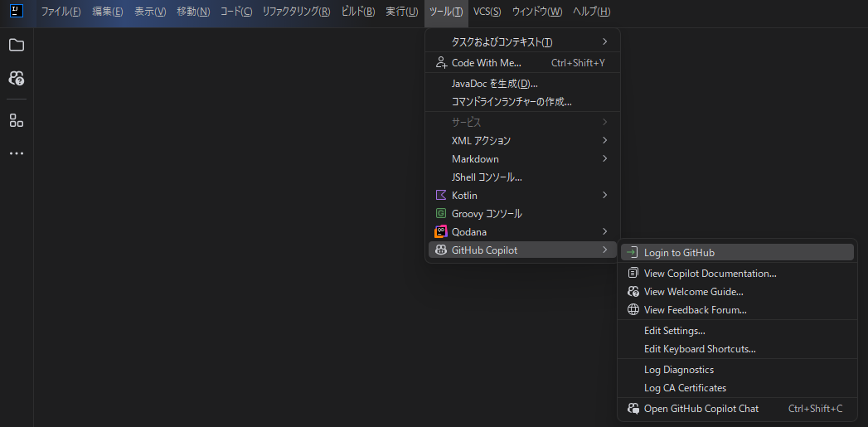Choose Log CA Certificates
This screenshot has height=427, width=868.
(737, 388)
